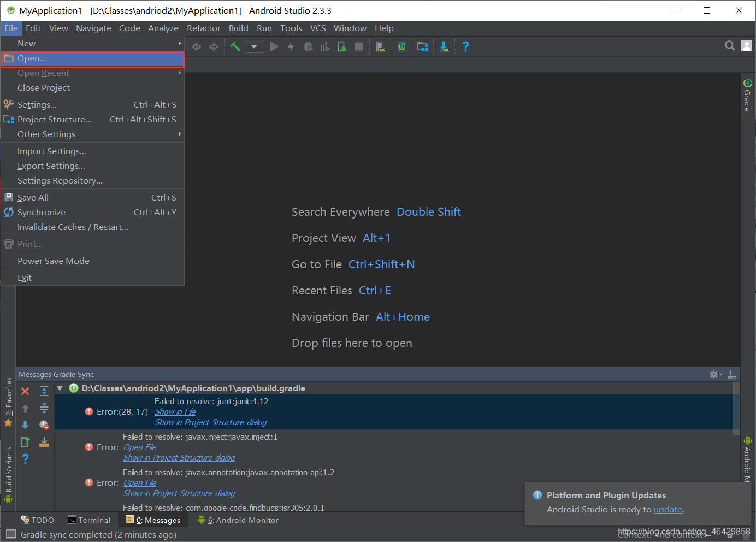Toggle the Hide Warnings filter icon
Image resolution: width=756 pixels, height=542 pixels.
pyautogui.click(x=44, y=425)
